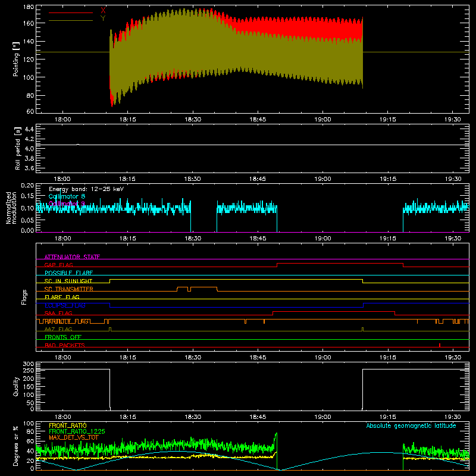This screenshot has width=476, height=476.
Task: Click the 19:00 time label under Flags plot
Action: 322,358
